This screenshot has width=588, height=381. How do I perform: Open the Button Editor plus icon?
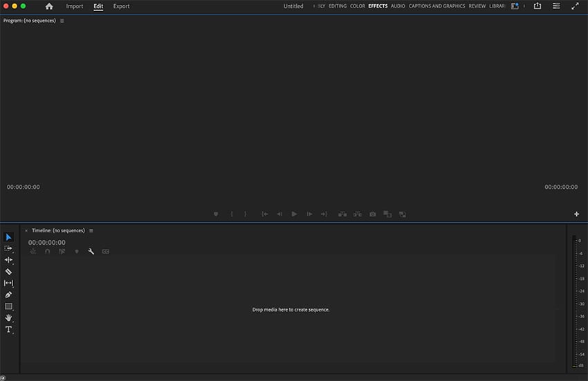[x=576, y=214]
